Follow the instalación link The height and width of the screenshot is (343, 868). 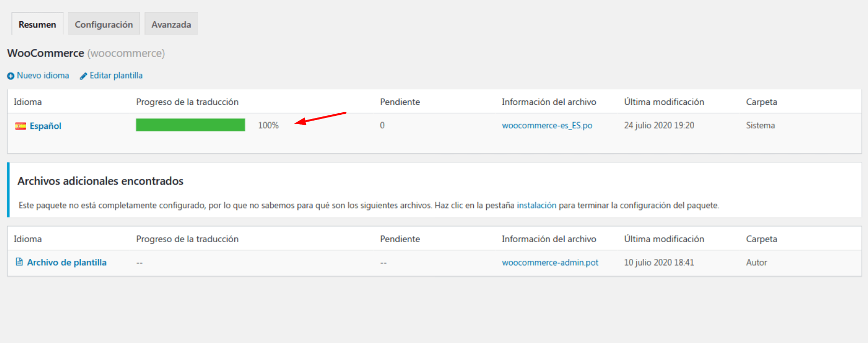pyautogui.click(x=536, y=205)
